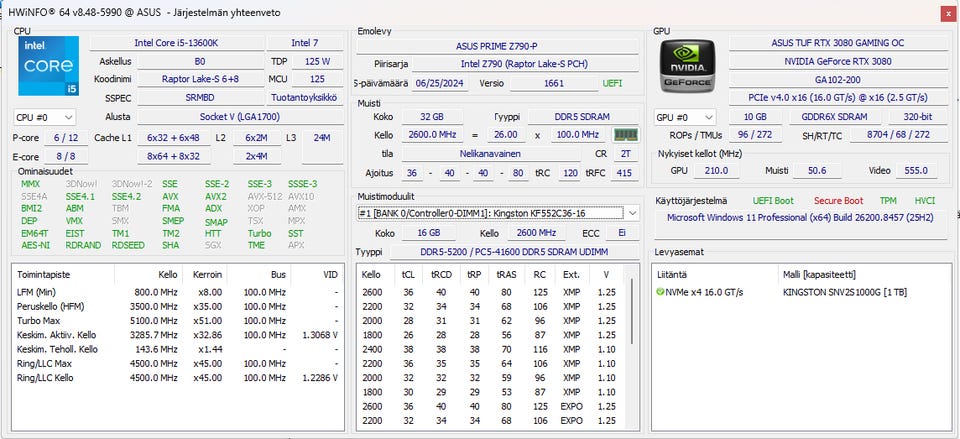Screen dimensions: 960x439
Task: Click the DDR5 SDRAM memory type field
Action: [x=582, y=116]
